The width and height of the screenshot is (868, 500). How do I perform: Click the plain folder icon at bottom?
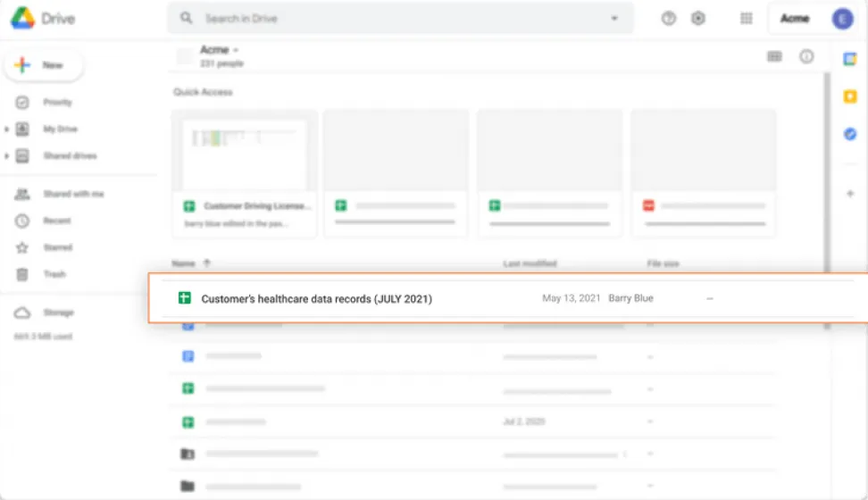click(188, 486)
